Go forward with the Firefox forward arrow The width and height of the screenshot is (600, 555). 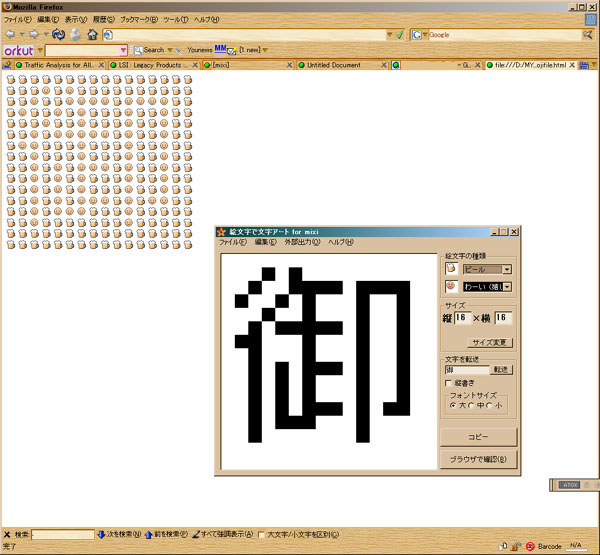[x=34, y=34]
